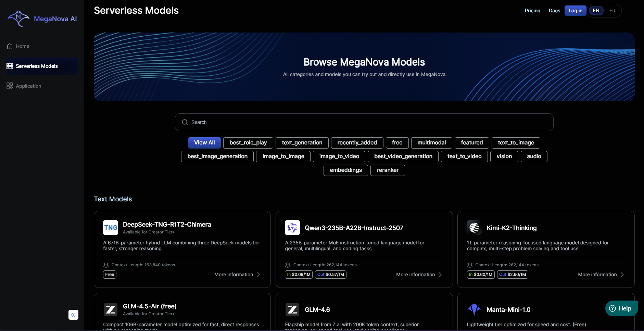644x331 pixels.
Task: Click the GLM-4.6 Z logo icon
Action: coord(292,309)
